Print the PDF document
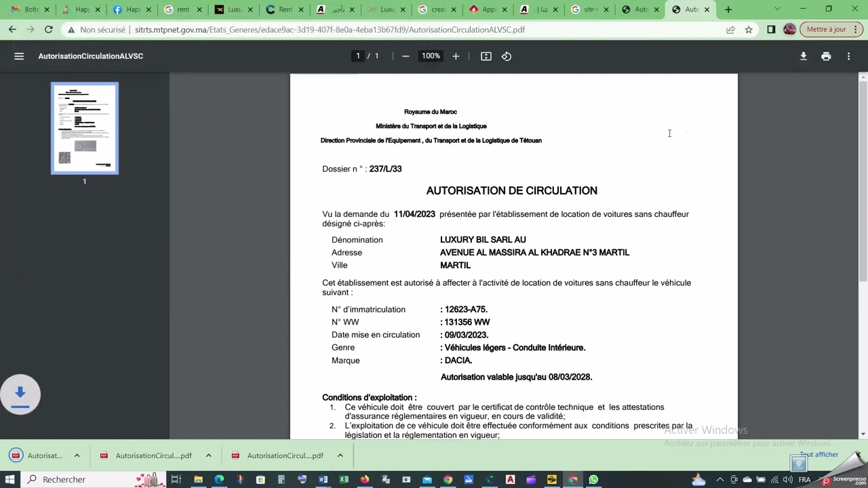Viewport: 868px width, 488px height. click(x=826, y=56)
